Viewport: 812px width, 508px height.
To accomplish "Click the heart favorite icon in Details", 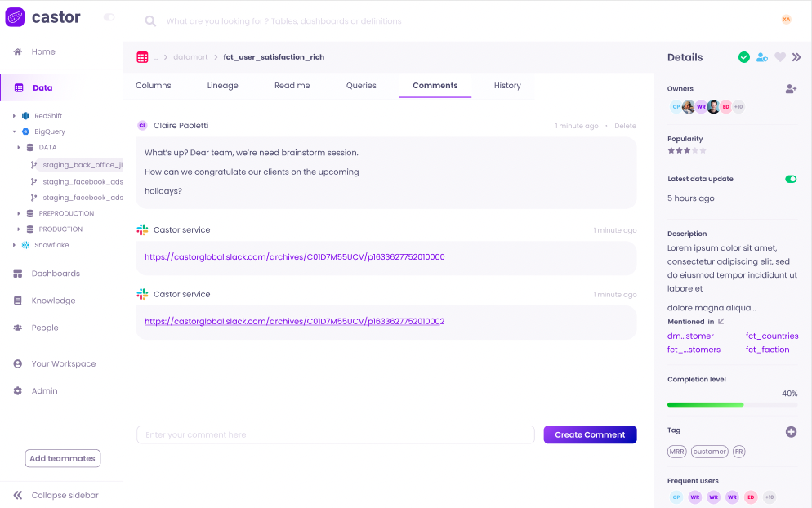I will [x=780, y=57].
